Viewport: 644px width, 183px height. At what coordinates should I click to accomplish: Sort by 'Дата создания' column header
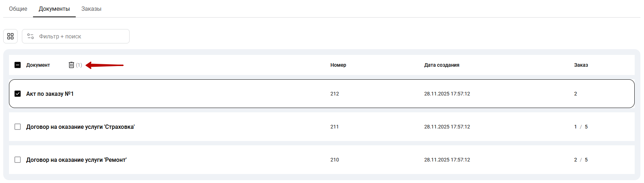442,65
